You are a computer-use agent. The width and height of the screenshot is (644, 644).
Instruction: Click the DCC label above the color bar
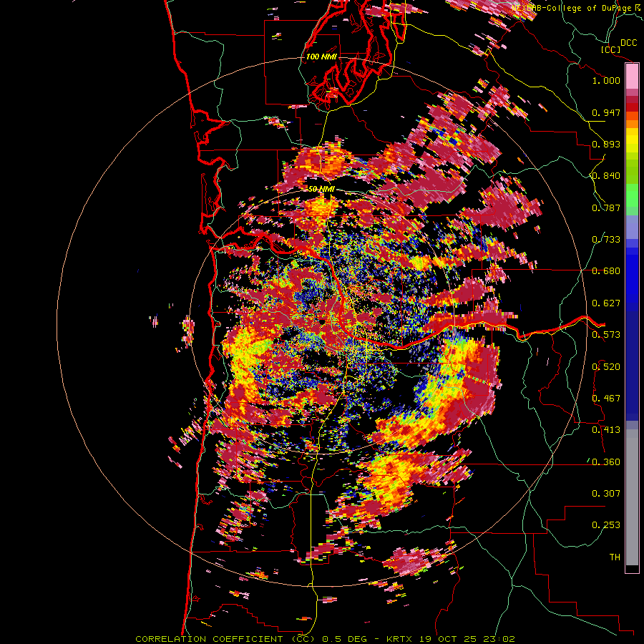[628, 43]
